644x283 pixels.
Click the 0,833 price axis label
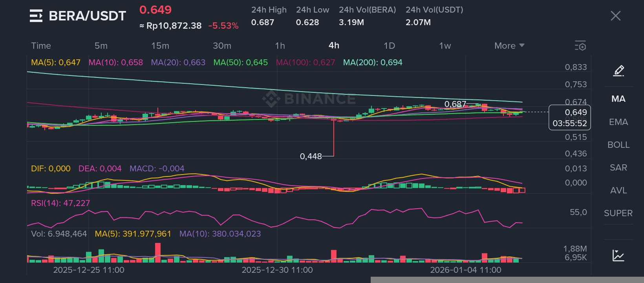point(576,67)
